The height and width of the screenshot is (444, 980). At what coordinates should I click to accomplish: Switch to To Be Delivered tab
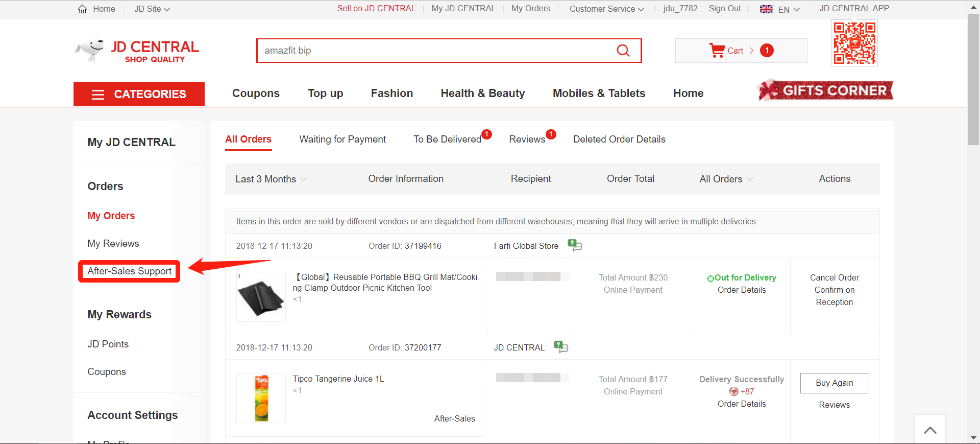point(447,139)
